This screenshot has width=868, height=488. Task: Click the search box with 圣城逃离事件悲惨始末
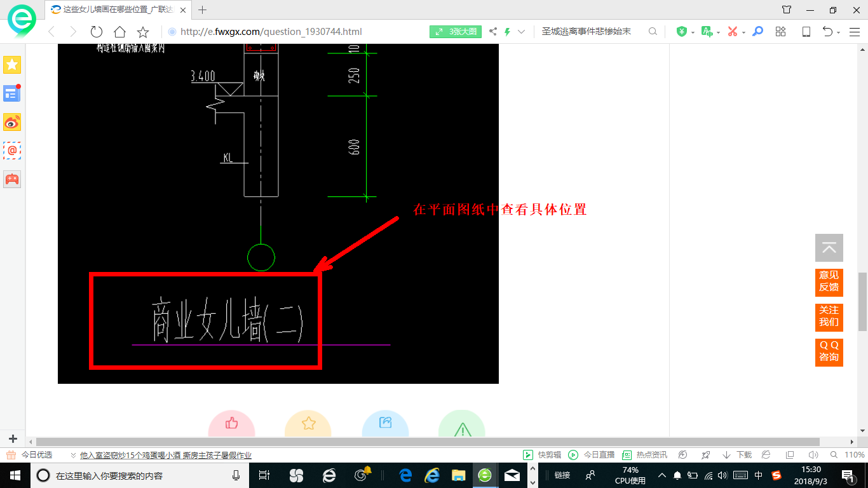click(587, 32)
